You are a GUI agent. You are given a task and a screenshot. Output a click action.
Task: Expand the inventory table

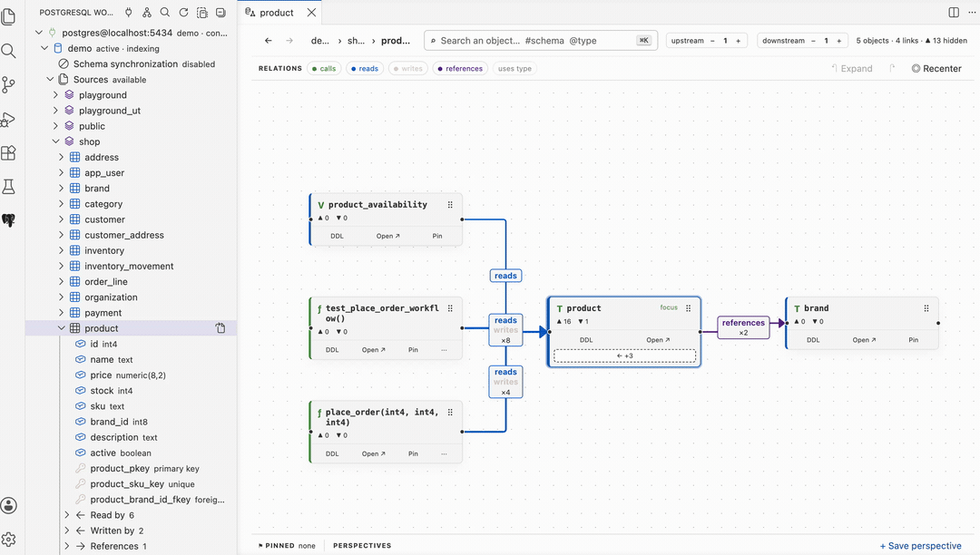62,250
